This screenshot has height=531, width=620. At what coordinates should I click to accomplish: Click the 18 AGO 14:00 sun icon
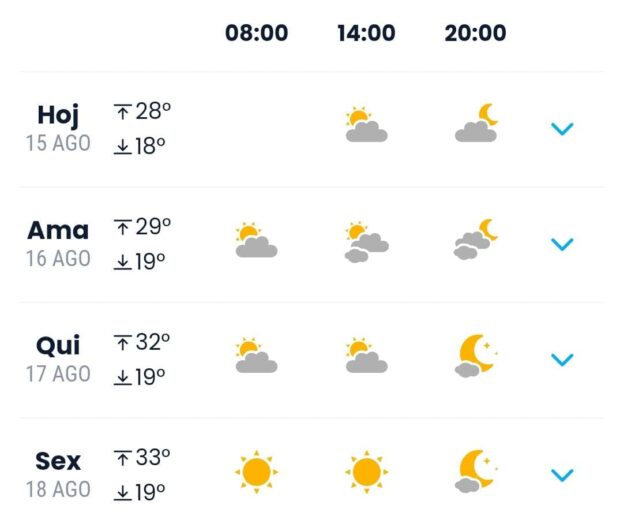pos(366,471)
